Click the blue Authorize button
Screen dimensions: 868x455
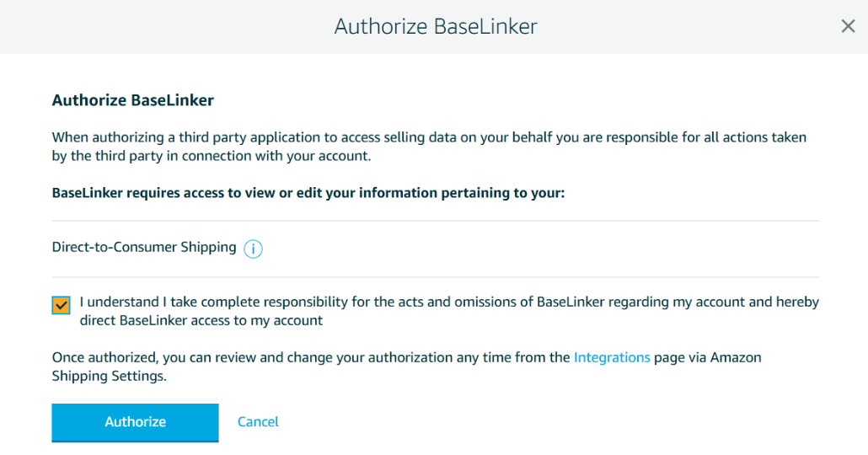click(135, 422)
